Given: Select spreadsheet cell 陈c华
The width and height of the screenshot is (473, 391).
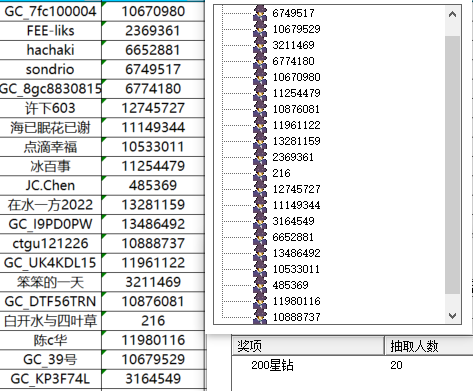Looking at the screenshot, I should tap(50, 340).
